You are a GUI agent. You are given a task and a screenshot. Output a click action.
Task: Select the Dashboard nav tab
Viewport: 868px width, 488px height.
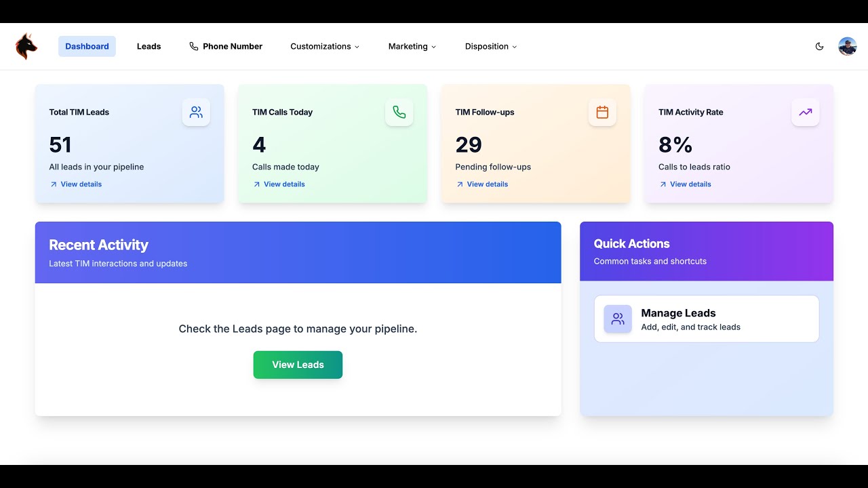coord(87,46)
